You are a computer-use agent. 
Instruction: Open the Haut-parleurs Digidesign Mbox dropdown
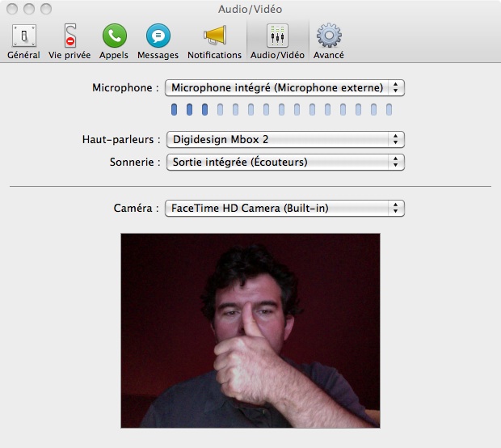point(284,139)
